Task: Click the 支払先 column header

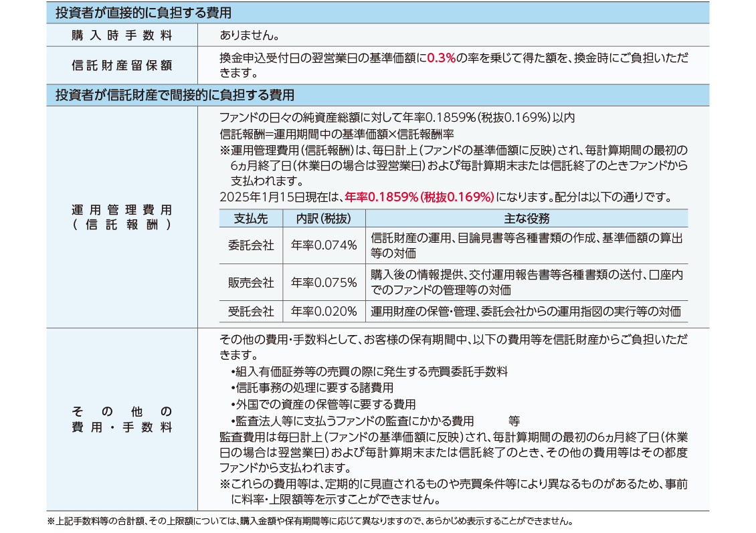Action: 251,219
